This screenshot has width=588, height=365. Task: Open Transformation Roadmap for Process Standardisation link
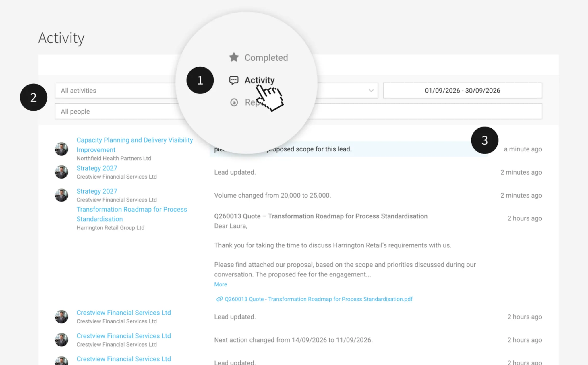[x=132, y=214]
